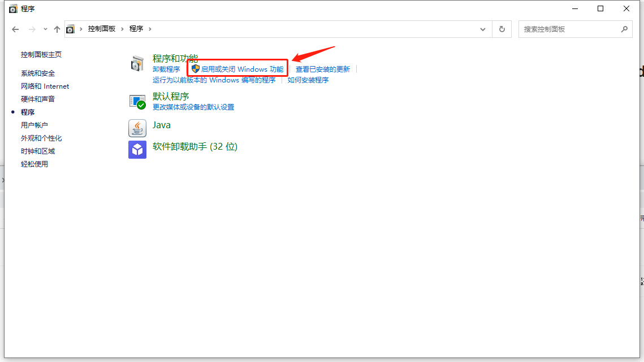Click the search magnifier icon

624,29
